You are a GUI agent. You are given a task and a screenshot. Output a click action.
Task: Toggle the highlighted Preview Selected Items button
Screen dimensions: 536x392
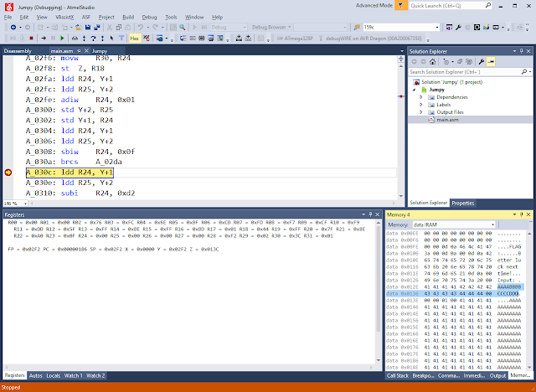point(492,62)
